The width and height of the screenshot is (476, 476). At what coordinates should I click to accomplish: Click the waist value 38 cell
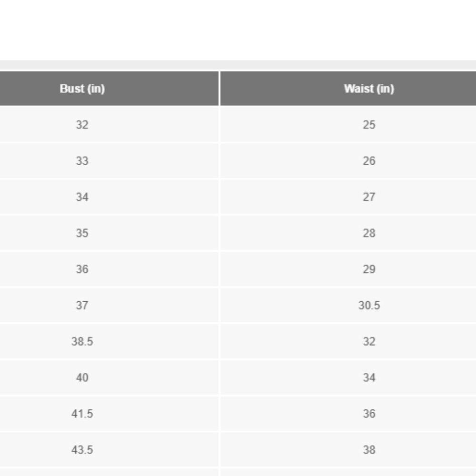click(369, 450)
